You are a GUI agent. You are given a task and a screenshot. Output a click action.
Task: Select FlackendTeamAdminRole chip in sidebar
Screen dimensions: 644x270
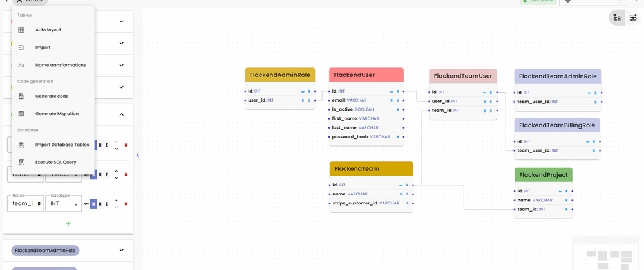45,250
